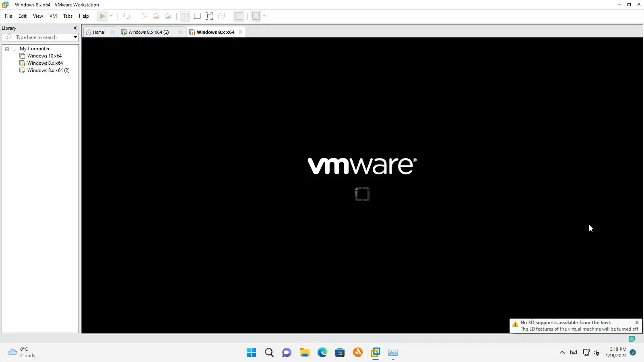The width and height of the screenshot is (644, 362).
Task: Open the snapshot manager icon
Action: pyautogui.click(x=168, y=16)
